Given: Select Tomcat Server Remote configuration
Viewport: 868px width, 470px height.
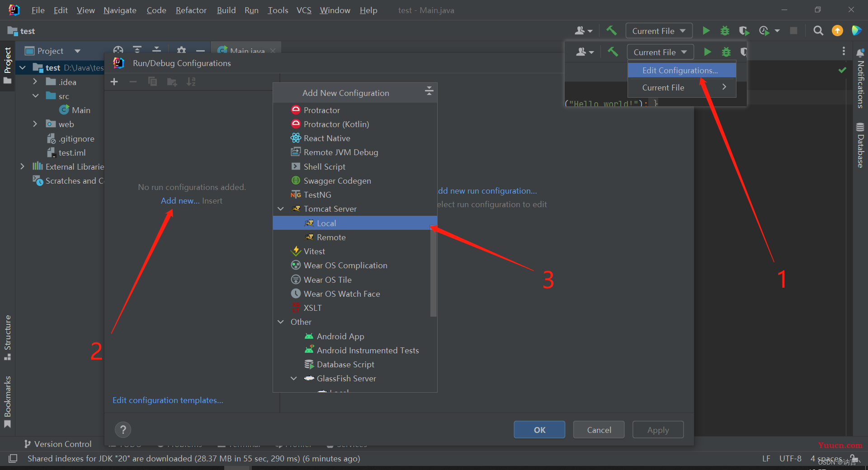Looking at the screenshot, I should point(355,237).
